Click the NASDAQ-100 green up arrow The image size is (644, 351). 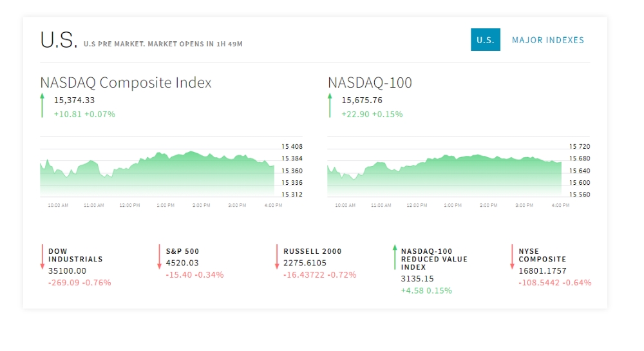[330, 106]
